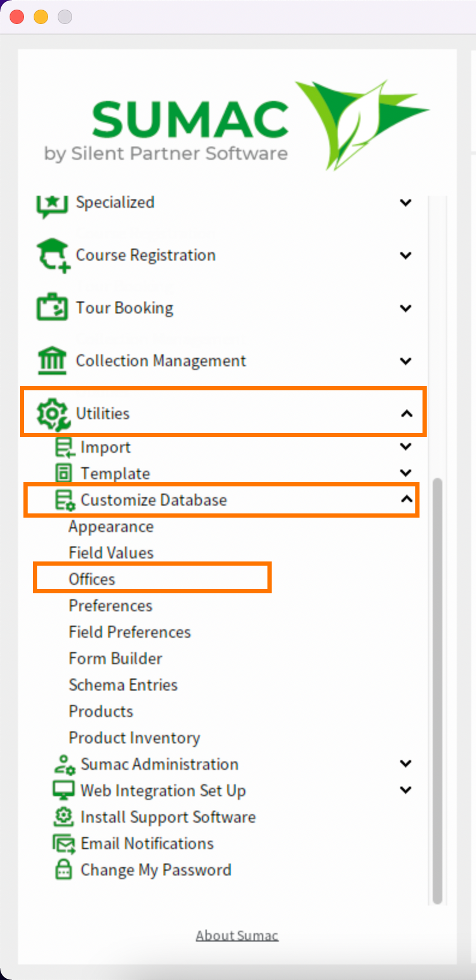The image size is (476, 980).
Task: Collapse the Customize Database section
Action: (x=407, y=500)
